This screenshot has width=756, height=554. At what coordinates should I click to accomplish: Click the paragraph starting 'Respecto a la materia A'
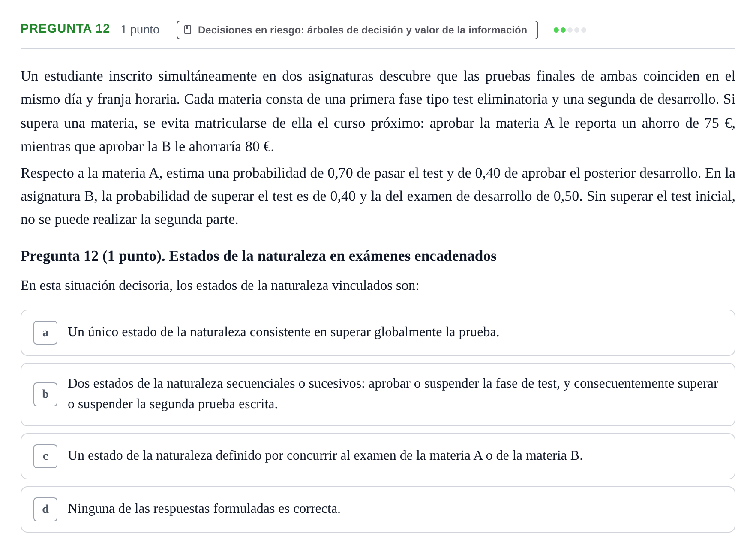(x=378, y=196)
